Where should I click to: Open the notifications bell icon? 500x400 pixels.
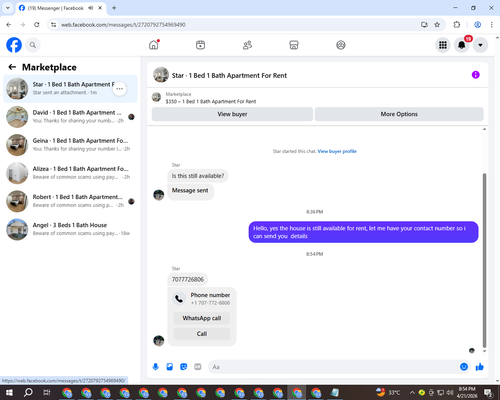tap(462, 45)
